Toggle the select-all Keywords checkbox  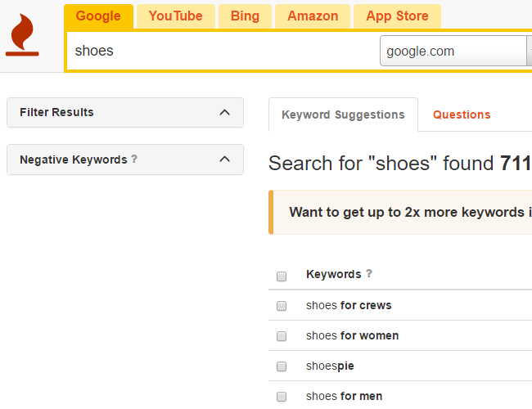click(282, 276)
